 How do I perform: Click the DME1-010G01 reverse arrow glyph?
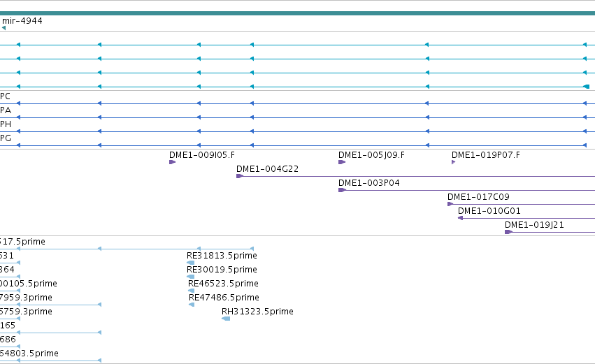coord(460,218)
